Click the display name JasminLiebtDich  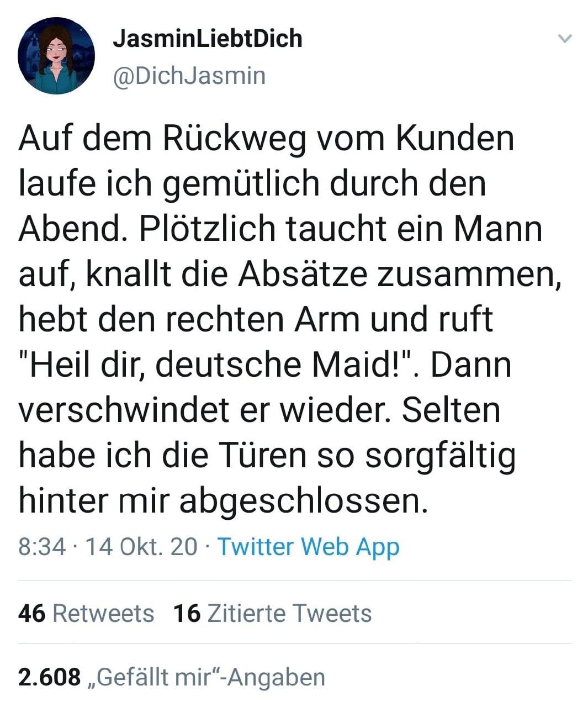(208, 39)
